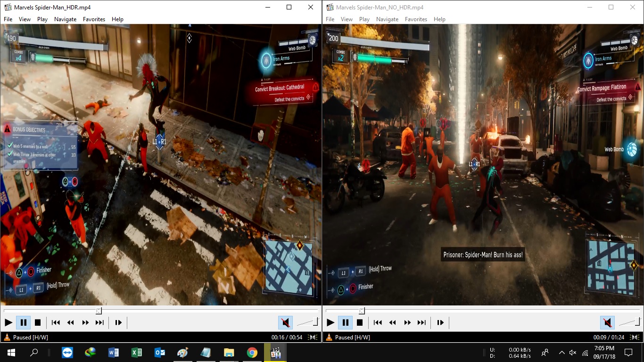Click the Fast Forward icon in the left player
This screenshot has width=644, height=362.
coord(85,322)
